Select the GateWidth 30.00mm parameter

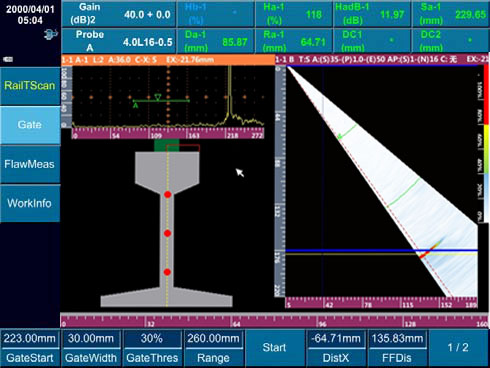[x=91, y=348]
